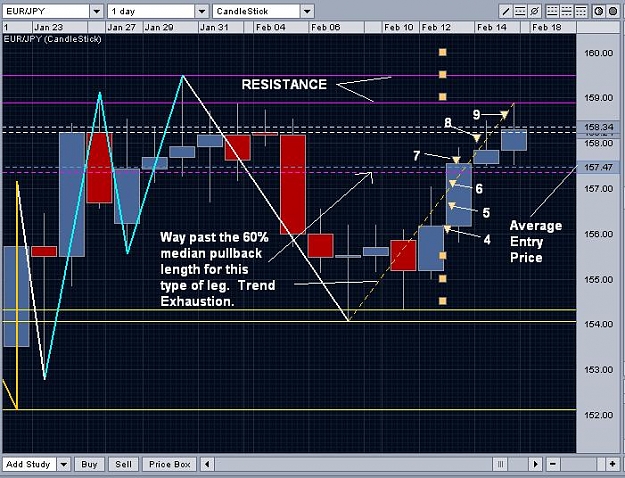Select the trend line drawing tool
This screenshot has width=625, height=478.
pyautogui.click(x=505, y=11)
